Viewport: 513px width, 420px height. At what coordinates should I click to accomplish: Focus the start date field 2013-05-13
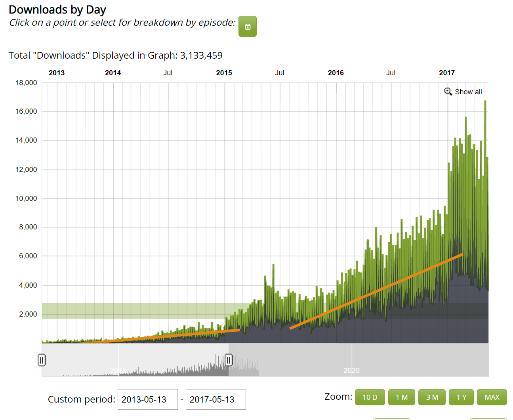[x=148, y=399]
